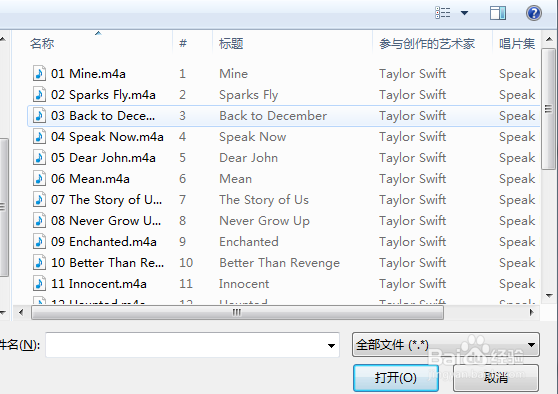Click file list scrollbar up arrow
Screen dimensions: 558x394
click(x=549, y=39)
